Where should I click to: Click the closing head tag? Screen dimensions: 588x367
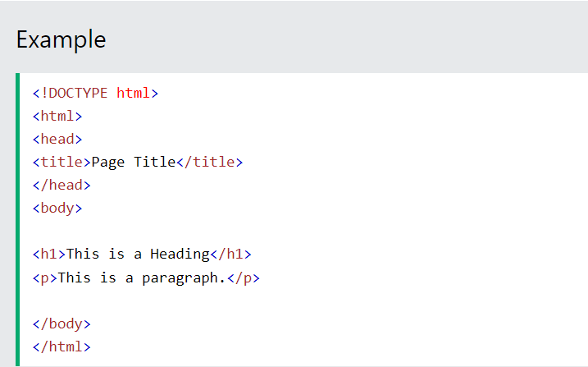pyautogui.click(x=62, y=186)
